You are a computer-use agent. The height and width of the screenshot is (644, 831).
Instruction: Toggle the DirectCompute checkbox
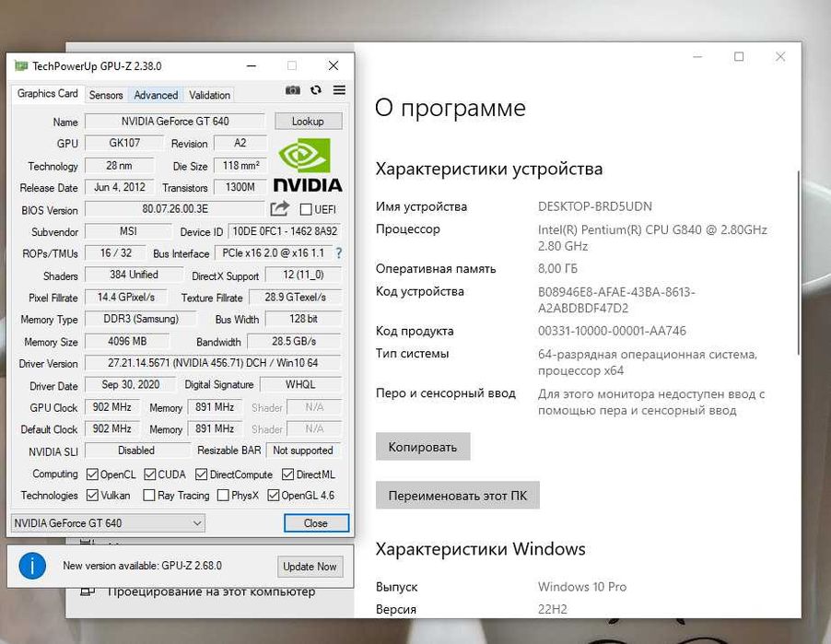click(201, 474)
